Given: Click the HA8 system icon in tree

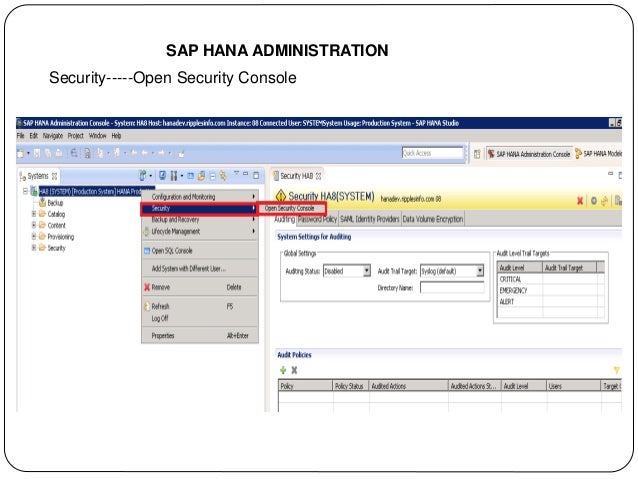Looking at the screenshot, I should pyautogui.click(x=34, y=191).
